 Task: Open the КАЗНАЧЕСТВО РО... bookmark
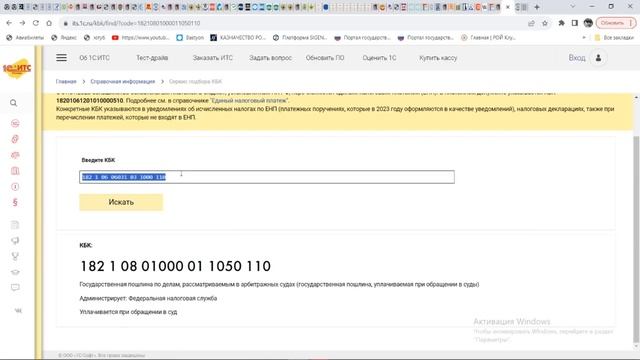pyautogui.click(x=238, y=38)
